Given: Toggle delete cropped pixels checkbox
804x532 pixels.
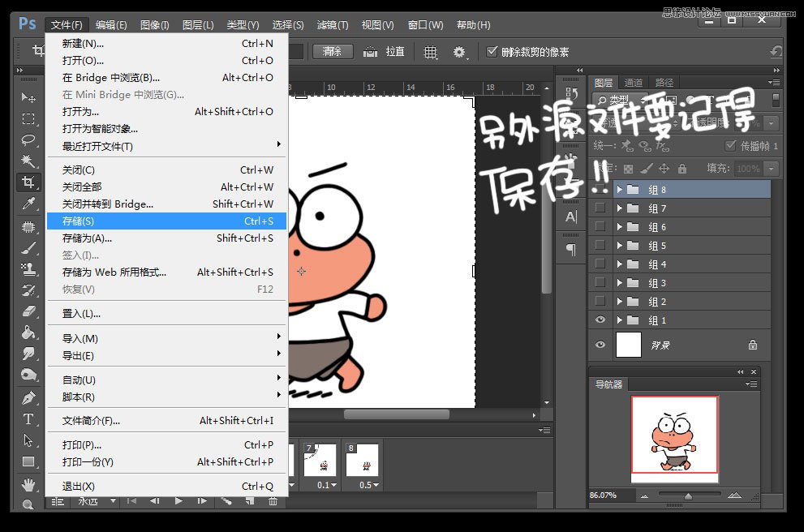Looking at the screenshot, I should (x=492, y=51).
